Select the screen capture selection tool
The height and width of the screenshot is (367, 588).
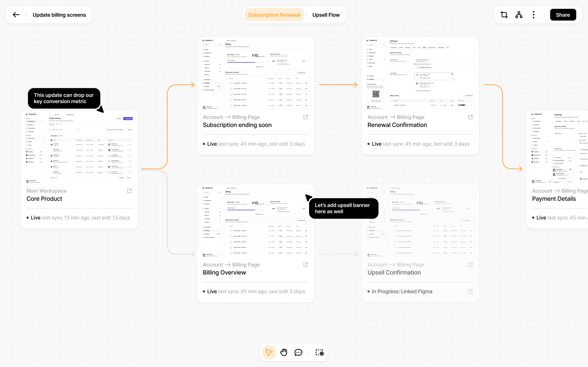tap(319, 352)
